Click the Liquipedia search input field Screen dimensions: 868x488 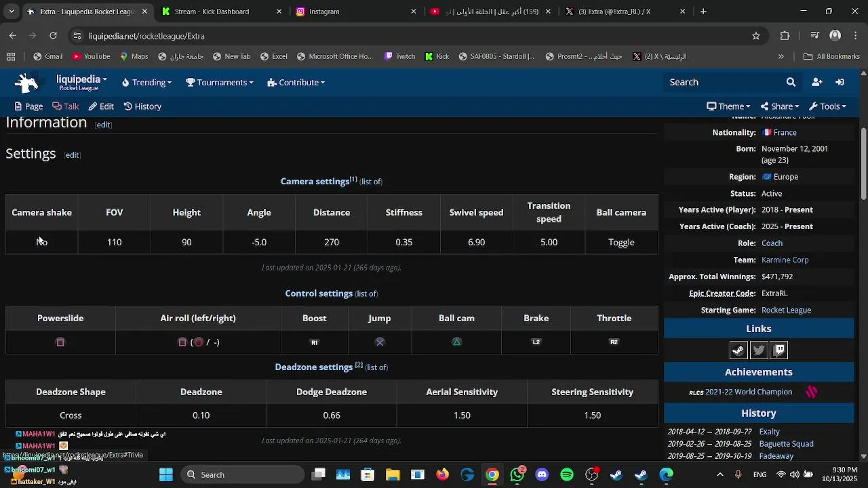tap(724, 82)
